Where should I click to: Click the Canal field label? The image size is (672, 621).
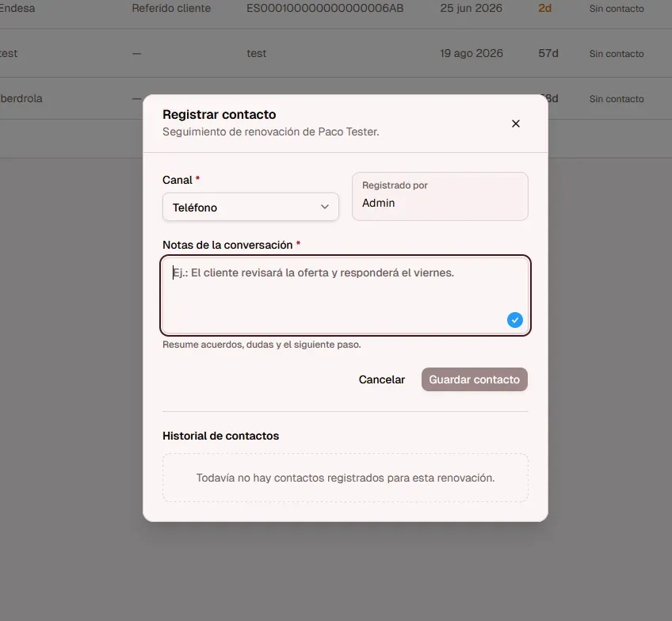coord(178,180)
